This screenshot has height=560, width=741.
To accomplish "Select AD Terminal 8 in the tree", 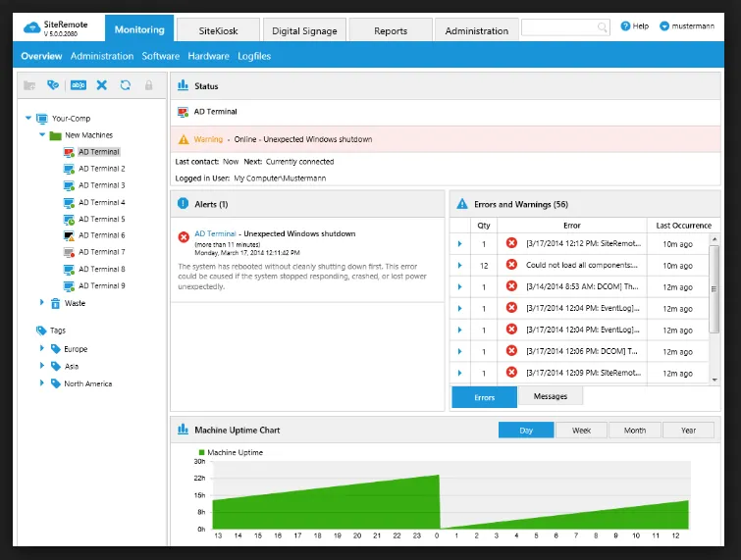I will click(x=102, y=269).
